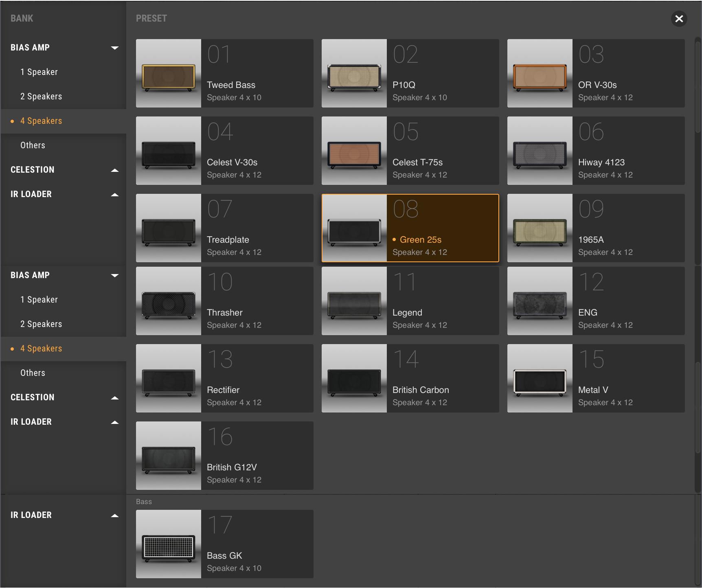
Task: Choose the ENG cabinet preset
Action: 596,301
